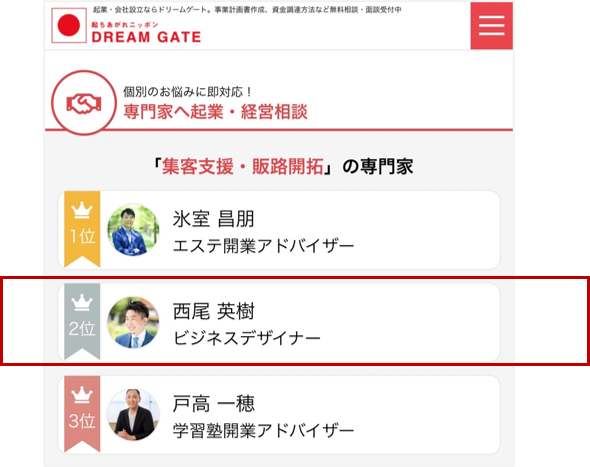Select the name 戸高 一穂

pos(214,403)
